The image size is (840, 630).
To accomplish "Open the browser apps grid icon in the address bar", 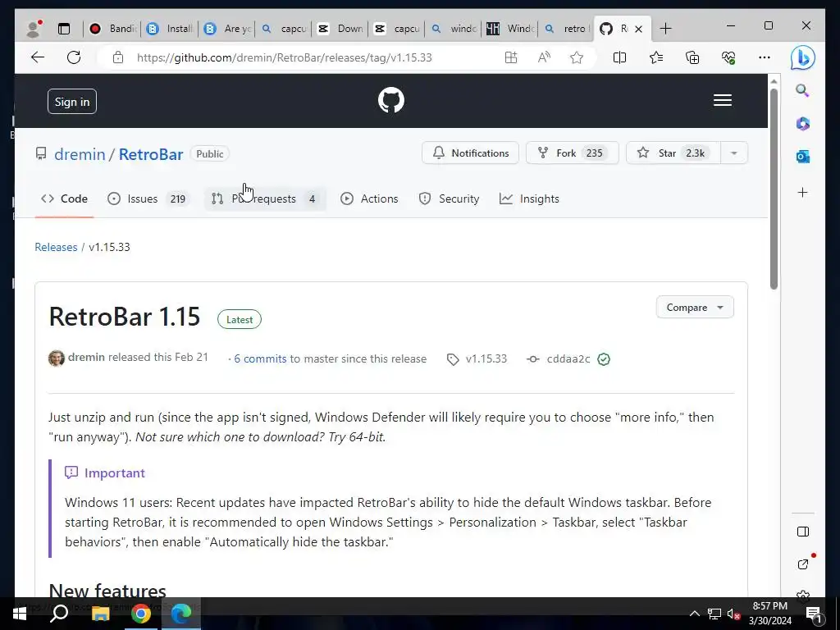I will (511, 57).
